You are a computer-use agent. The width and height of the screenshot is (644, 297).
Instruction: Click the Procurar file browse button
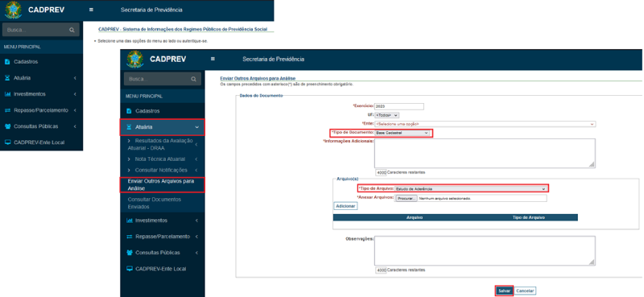pos(407,198)
